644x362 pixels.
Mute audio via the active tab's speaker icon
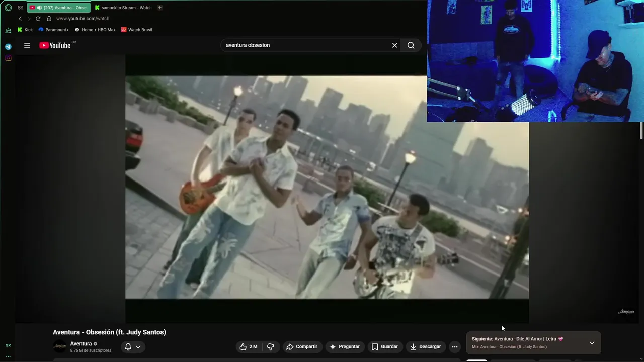click(x=39, y=8)
